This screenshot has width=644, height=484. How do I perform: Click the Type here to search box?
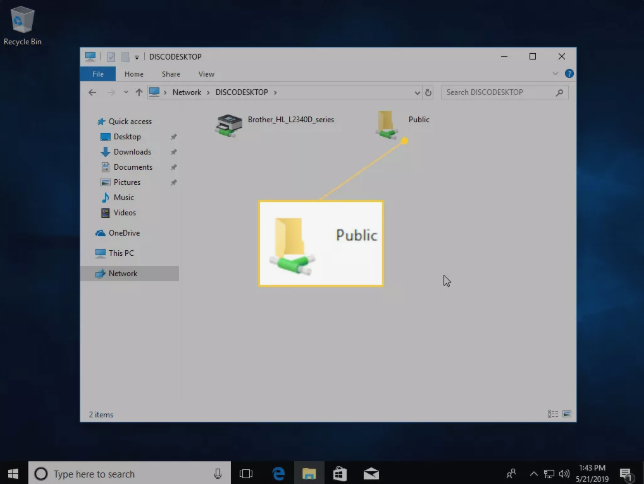129,473
